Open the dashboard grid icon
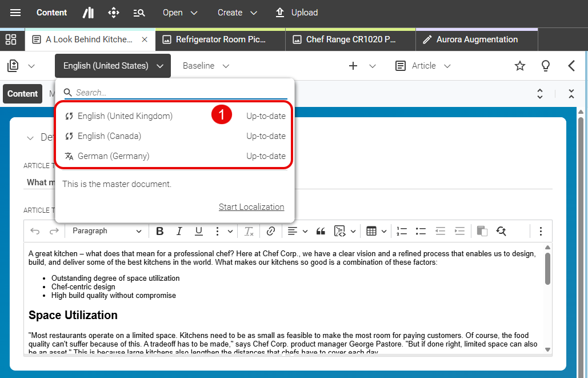The image size is (588, 378). coord(11,39)
